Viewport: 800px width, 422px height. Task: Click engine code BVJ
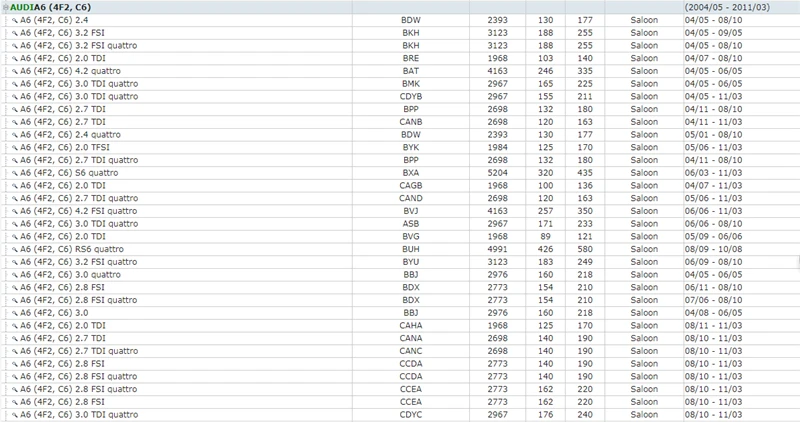[411, 211]
